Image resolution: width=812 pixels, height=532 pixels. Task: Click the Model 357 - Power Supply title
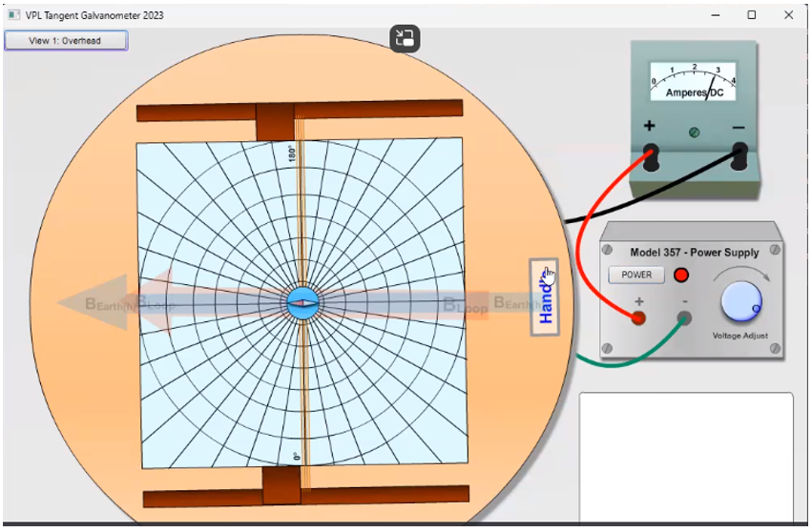pos(694,253)
